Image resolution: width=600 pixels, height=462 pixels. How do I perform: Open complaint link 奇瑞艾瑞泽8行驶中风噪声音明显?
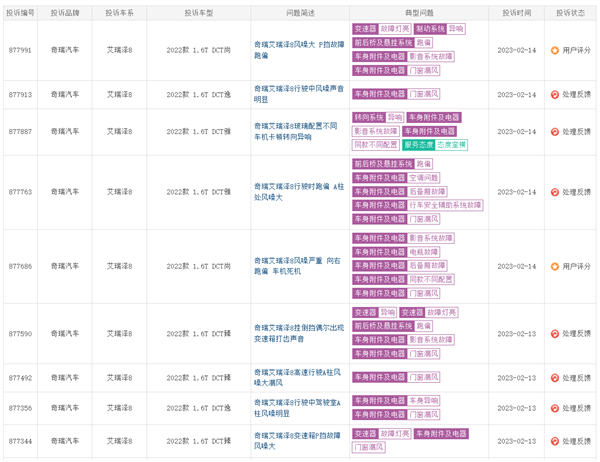click(x=299, y=94)
